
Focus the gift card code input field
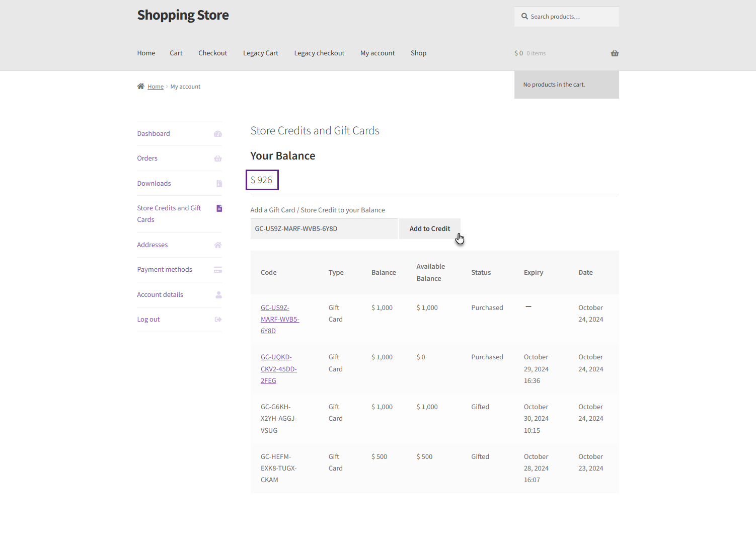[x=324, y=229]
